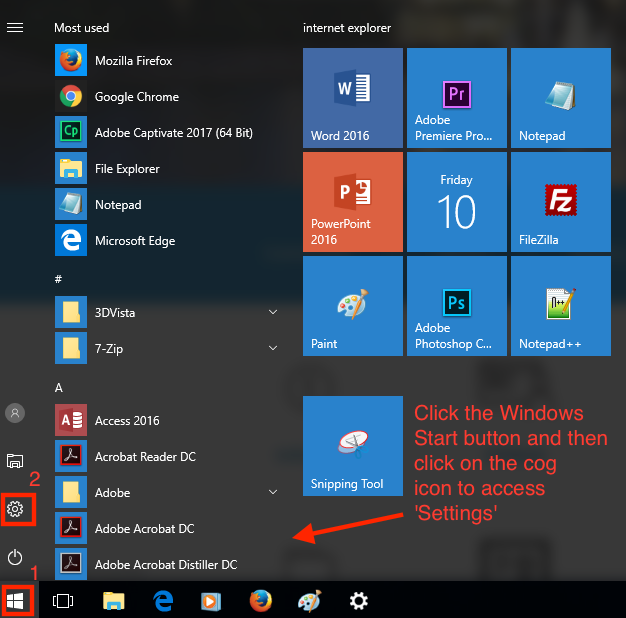This screenshot has width=626, height=618.
Task: Open Mozilla Firefox from Most used list
Action: point(166,60)
